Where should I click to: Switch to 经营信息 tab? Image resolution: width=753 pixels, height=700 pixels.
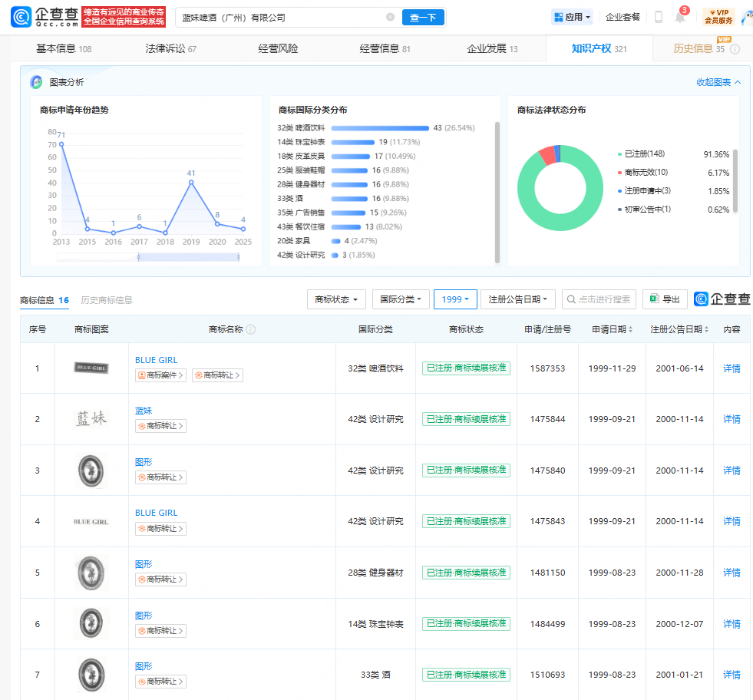[385, 48]
